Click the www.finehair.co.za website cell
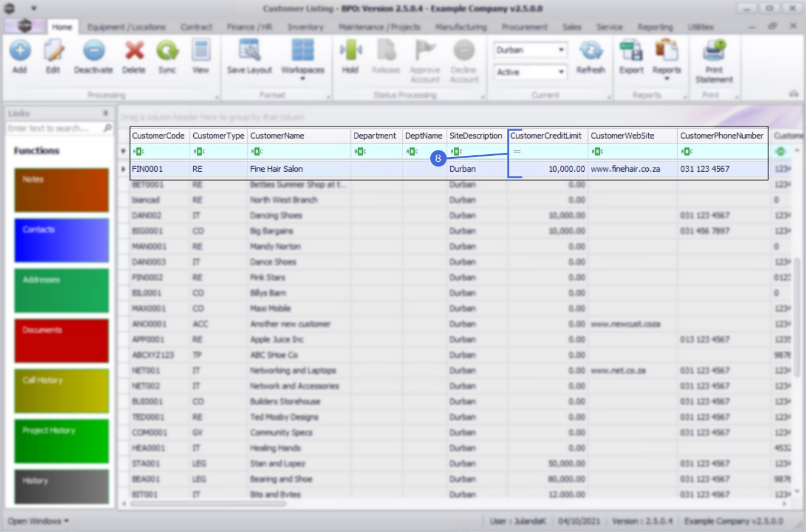Image resolution: width=806 pixels, height=532 pixels. [x=632, y=169]
